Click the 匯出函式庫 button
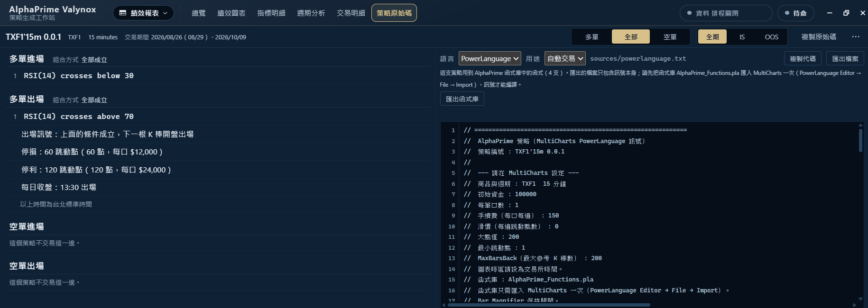Image resolution: width=868 pixels, height=308 pixels. tap(462, 99)
